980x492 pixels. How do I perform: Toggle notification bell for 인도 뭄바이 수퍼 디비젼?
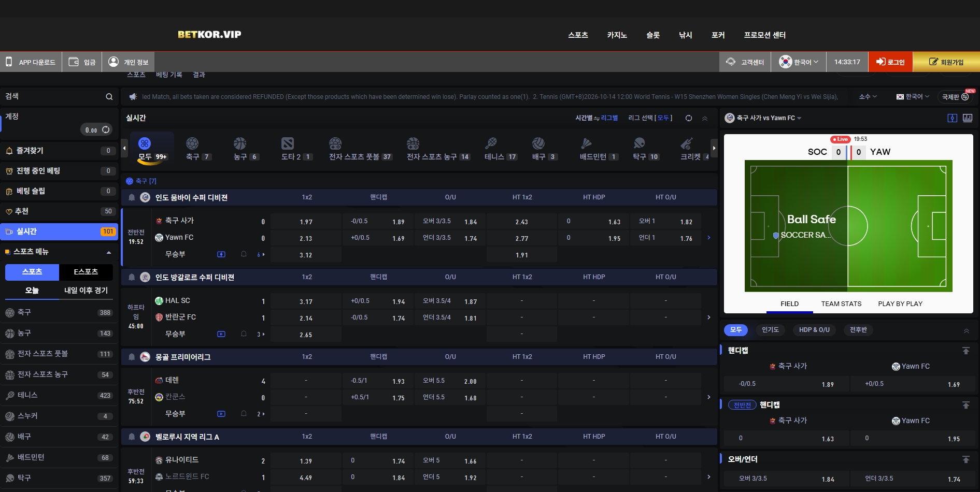pos(132,197)
